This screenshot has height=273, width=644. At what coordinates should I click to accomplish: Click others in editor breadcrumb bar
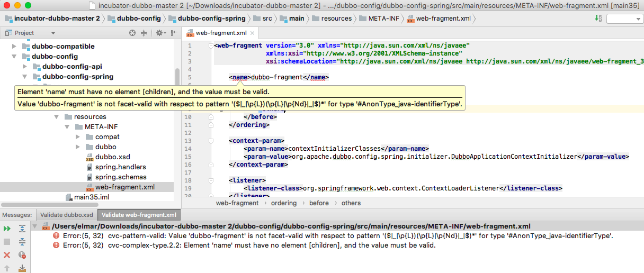coord(351,203)
